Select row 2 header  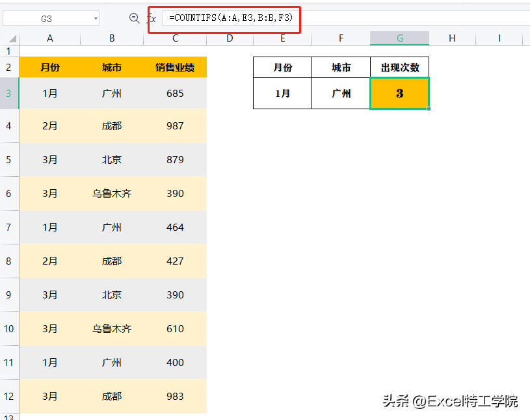tap(9, 67)
